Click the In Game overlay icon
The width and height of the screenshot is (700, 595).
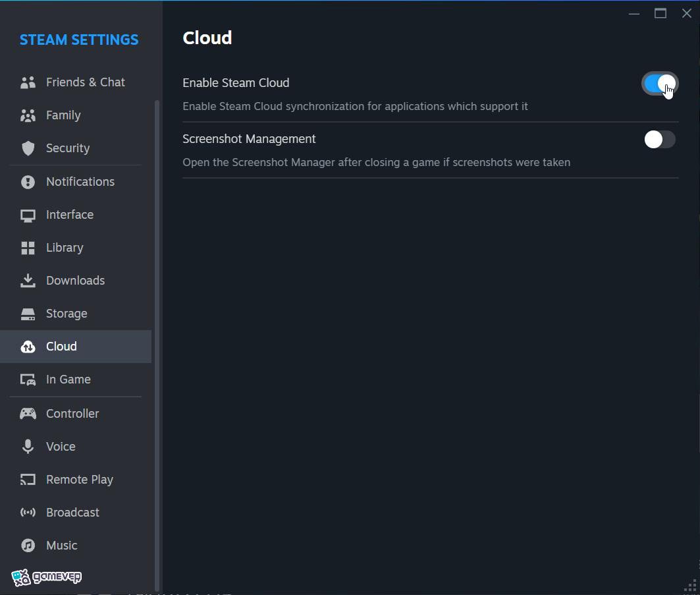[x=28, y=380]
